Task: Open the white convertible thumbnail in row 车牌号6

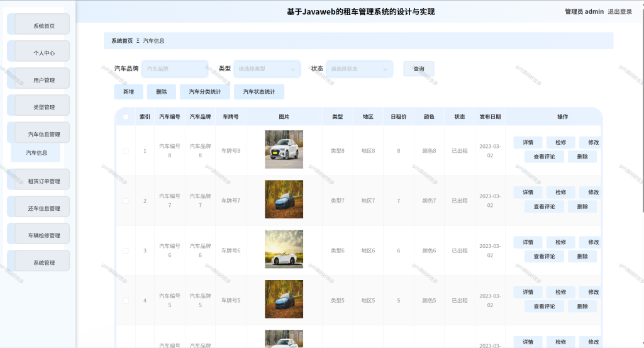Action: 284,249
